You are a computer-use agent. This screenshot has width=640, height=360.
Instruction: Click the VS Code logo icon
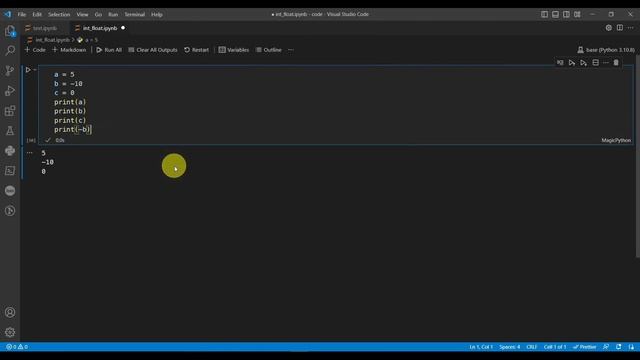coord(8,14)
